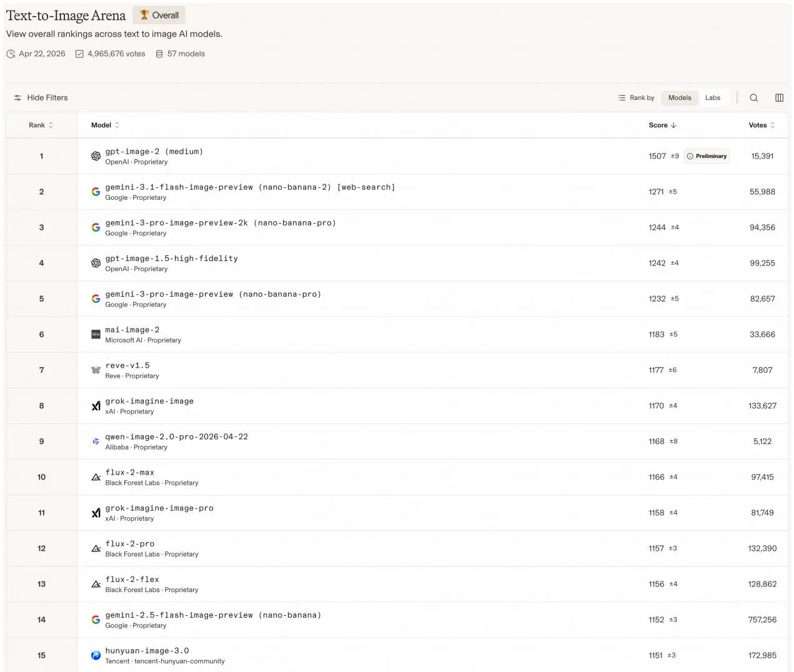Sort table by Votes column
794x672 pixels.
coord(762,125)
